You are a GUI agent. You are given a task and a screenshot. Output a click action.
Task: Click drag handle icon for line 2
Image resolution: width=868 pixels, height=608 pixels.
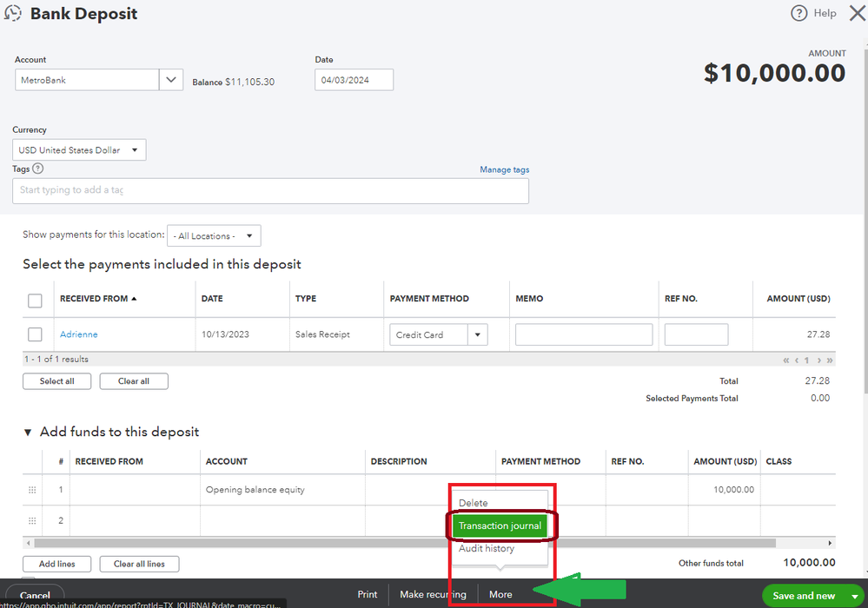click(x=32, y=520)
